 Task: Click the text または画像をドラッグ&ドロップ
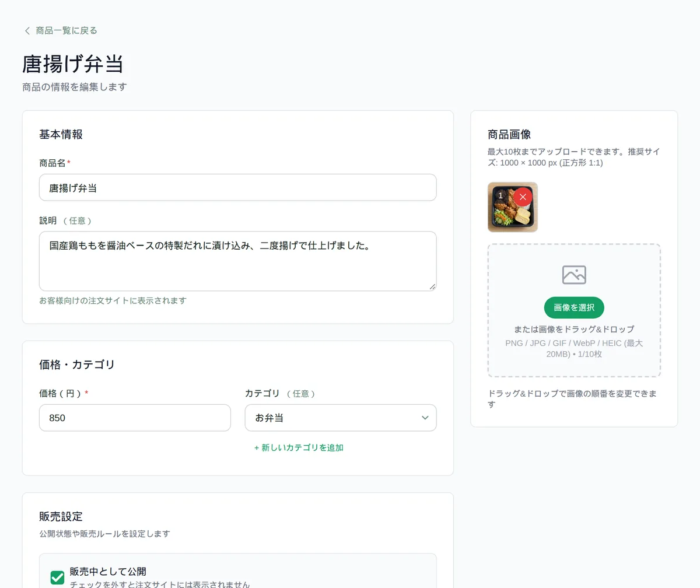click(x=574, y=329)
